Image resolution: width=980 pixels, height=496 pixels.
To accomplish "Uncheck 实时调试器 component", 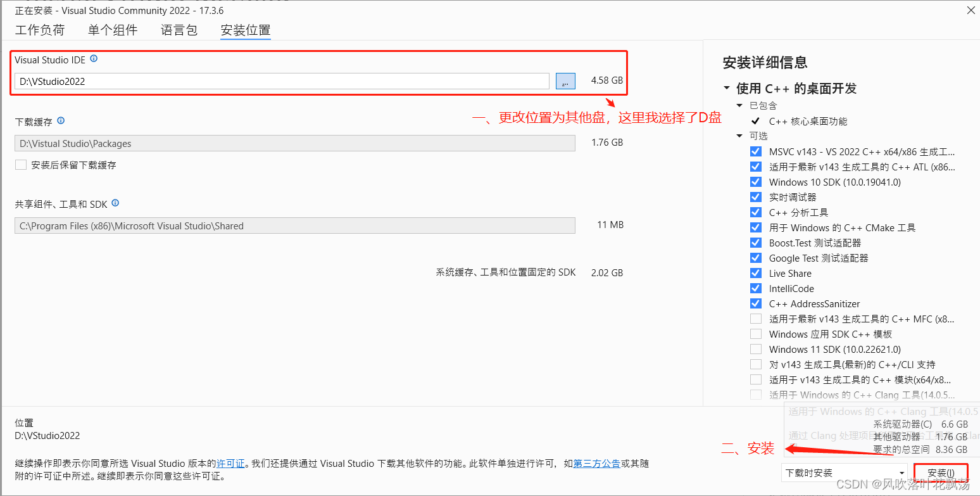I will click(x=755, y=197).
